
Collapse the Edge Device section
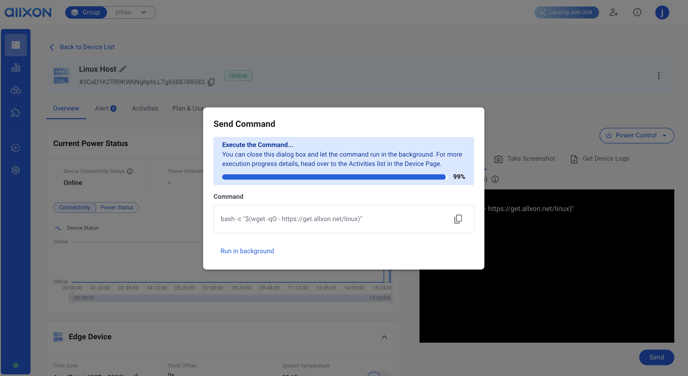[x=384, y=337]
